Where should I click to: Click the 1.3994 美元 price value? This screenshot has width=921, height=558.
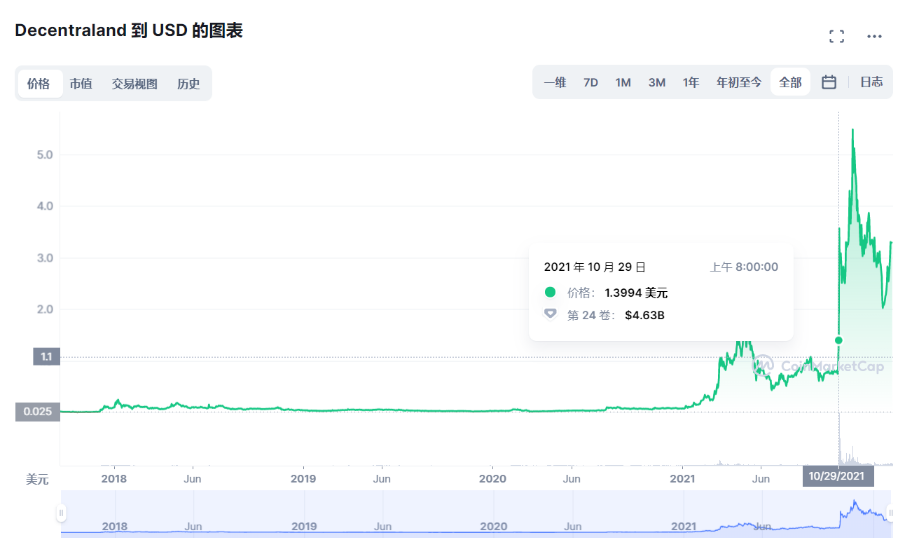(636, 293)
